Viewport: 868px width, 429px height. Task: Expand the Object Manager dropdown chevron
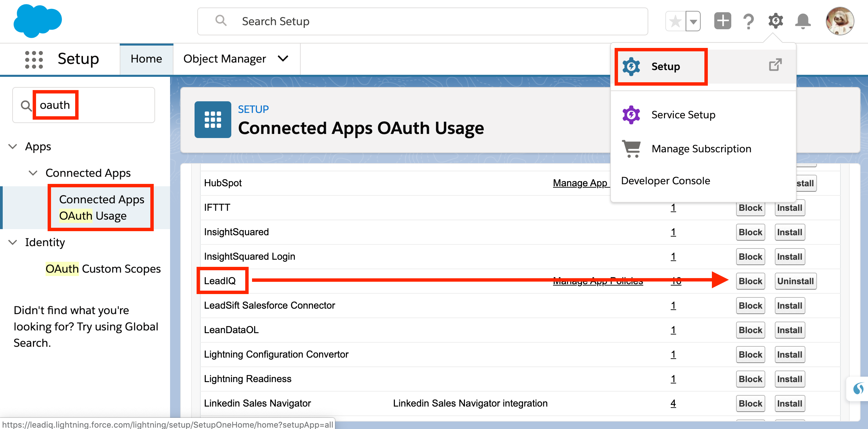[283, 59]
